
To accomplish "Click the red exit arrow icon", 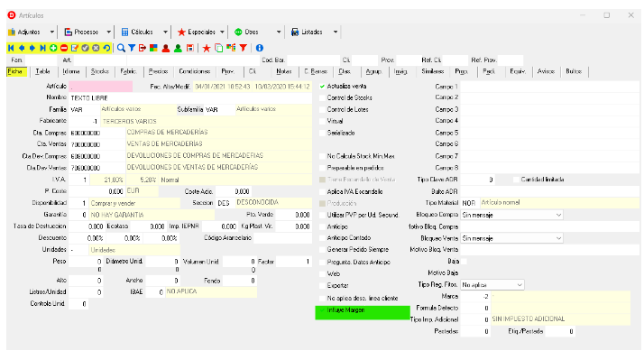I will coord(143,48).
